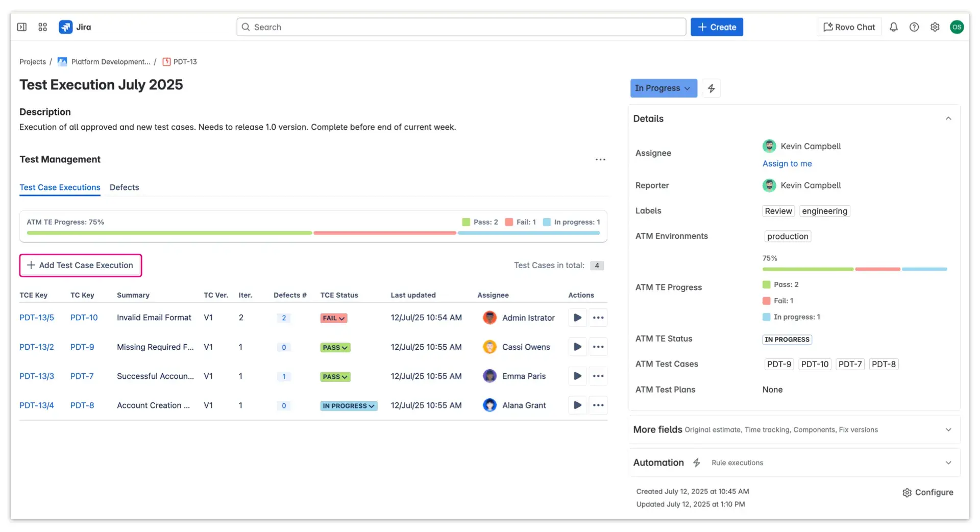The image size is (980, 532).
Task: Run the test execution for PDT-13/5
Action: 577,318
